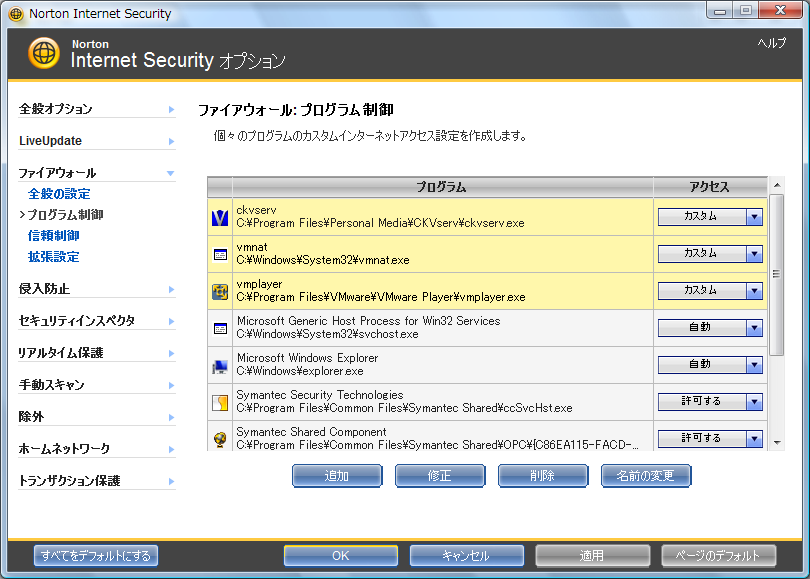Click the Windows Explorer program icon
Screen dimensions: 810x579
[x=220, y=365]
